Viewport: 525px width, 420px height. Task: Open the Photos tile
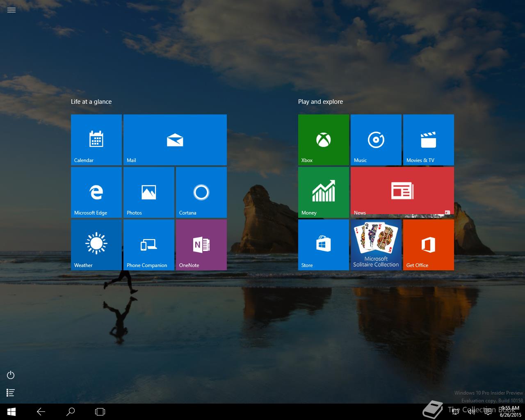point(149,192)
